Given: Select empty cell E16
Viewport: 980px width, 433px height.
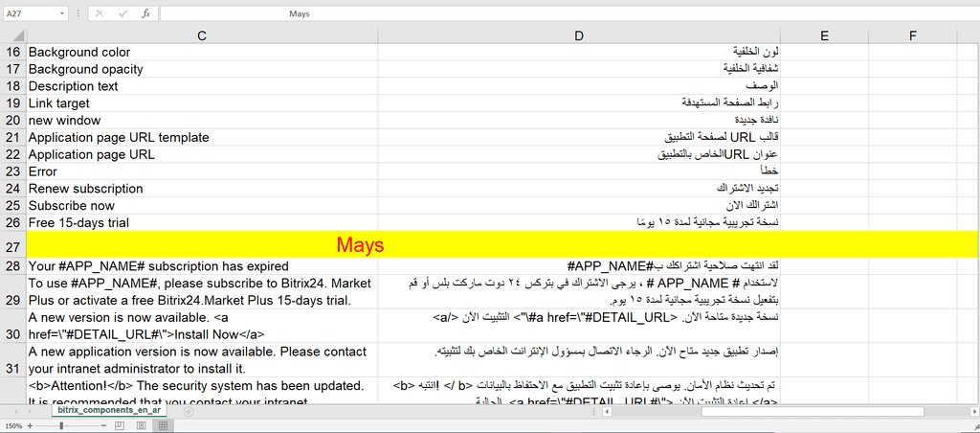Looking at the screenshot, I should click(824, 52).
